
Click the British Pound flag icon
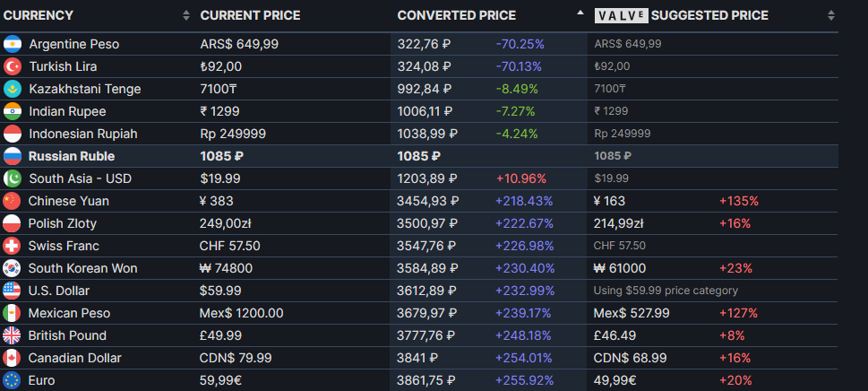[x=13, y=335]
